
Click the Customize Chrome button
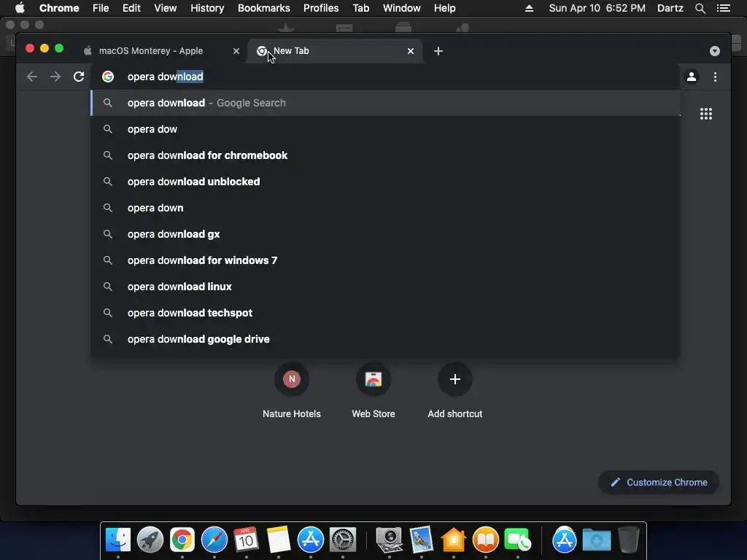coord(659,483)
